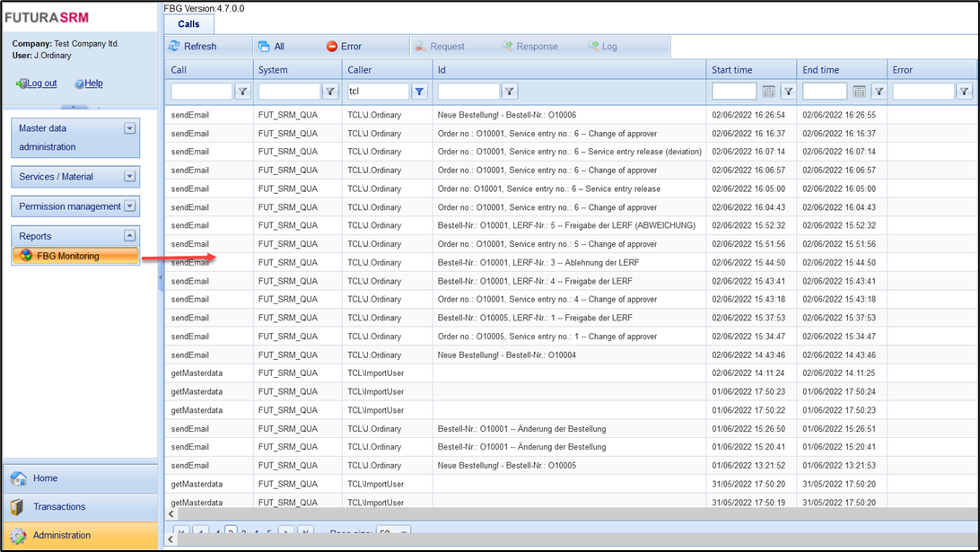Go to the Home navigation section
The width and height of the screenshot is (980, 552).
(45, 478)
